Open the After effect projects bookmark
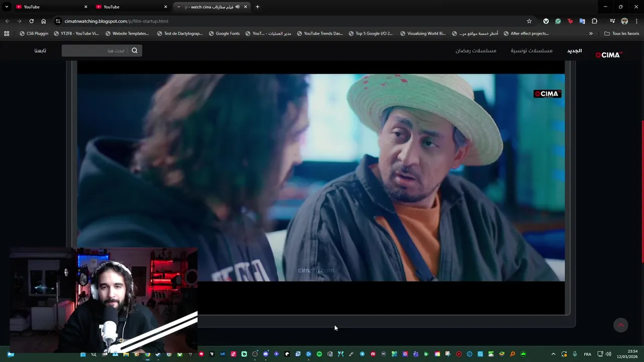The width and height of the screenshot is (644, 362). (x=526, y=34)
